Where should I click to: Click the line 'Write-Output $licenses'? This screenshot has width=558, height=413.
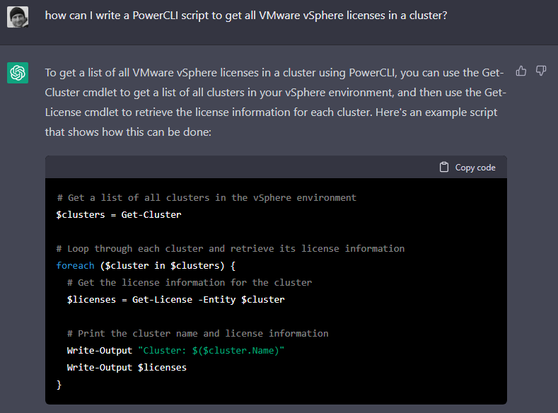pos(127,367)
